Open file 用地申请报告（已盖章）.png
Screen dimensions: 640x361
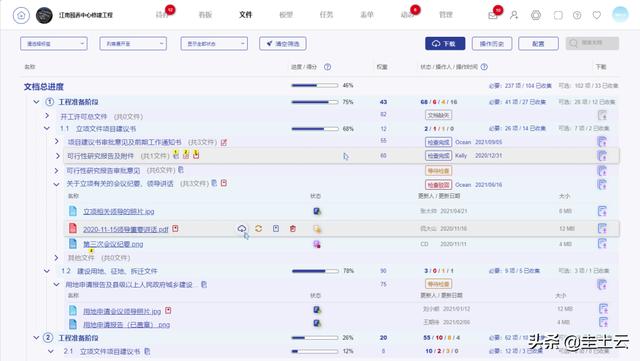tap(127, 325)
